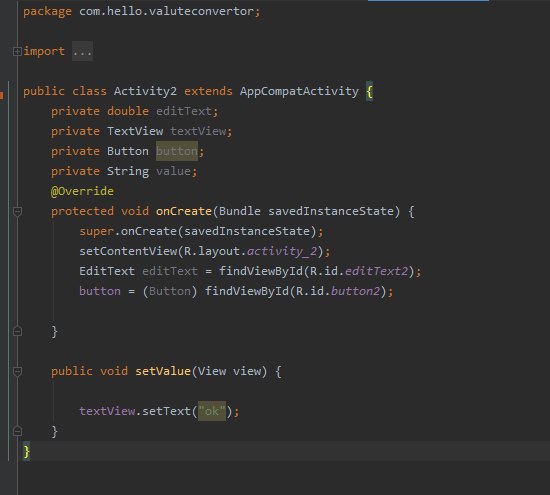Click the @Override annotation

pyautogui.click(x=82, y=191)
